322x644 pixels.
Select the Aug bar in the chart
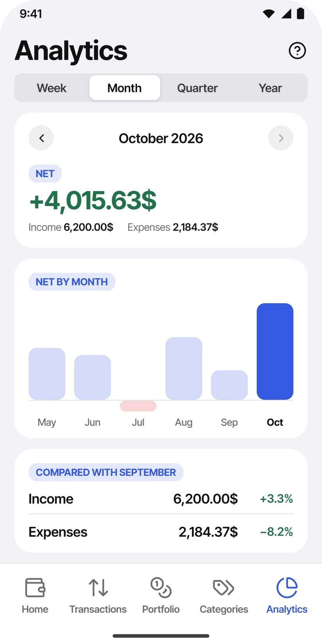coord(184,369)
